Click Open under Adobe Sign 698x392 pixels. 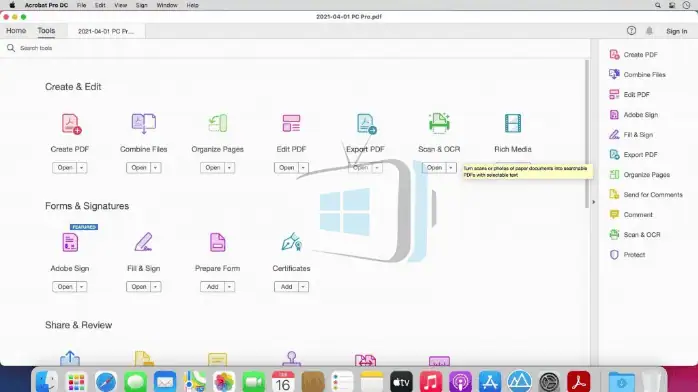click(65, 287)
